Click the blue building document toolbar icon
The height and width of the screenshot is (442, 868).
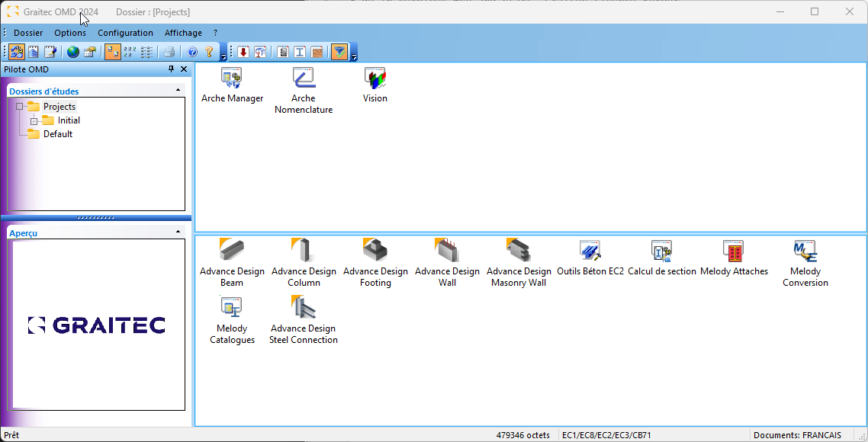(34, 52)
